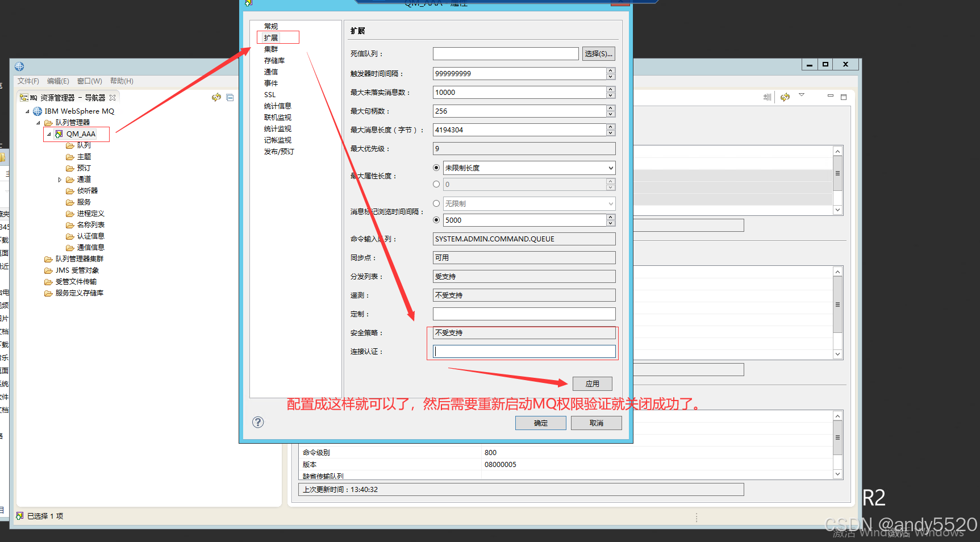This screenshot has height=542, width=980.
Task: Maximize the content view panel
Action: [x=844, y=97]
